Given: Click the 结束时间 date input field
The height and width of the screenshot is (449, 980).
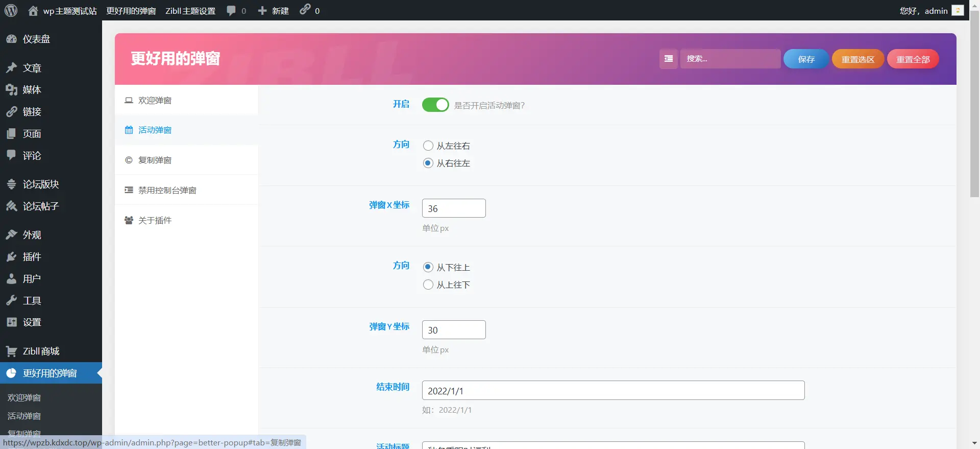Looking at the screenshot, I should pyautogui.click(x=613, y=391).
